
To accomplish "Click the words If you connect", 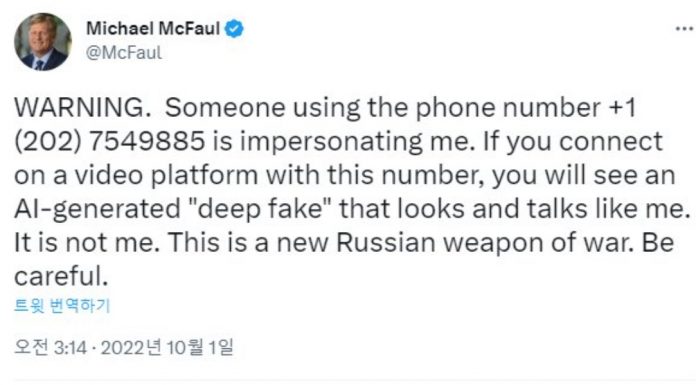I will pos(572,142).
